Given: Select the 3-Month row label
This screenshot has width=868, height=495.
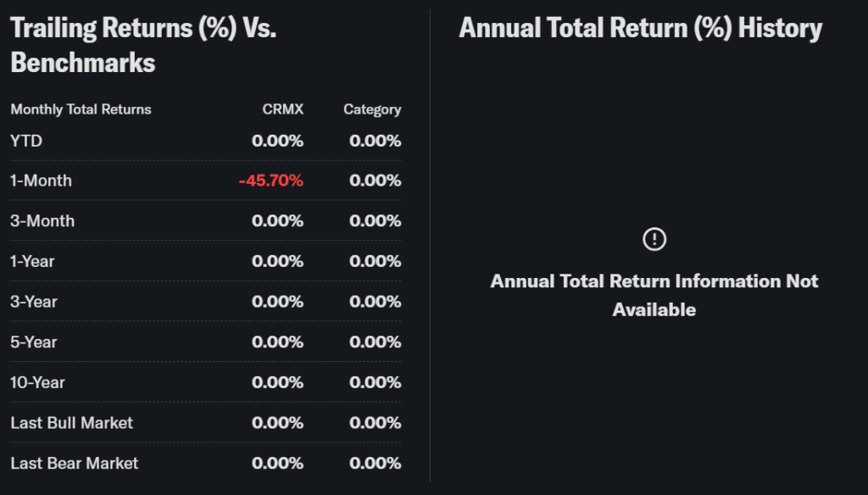Looking at the screenshot, I should point(42,221).
